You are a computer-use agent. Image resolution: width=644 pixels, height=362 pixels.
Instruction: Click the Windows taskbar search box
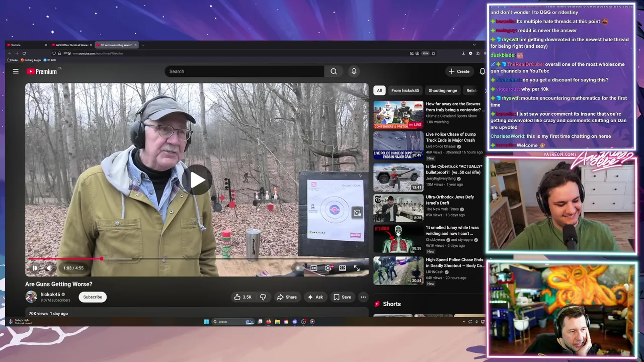232,322
